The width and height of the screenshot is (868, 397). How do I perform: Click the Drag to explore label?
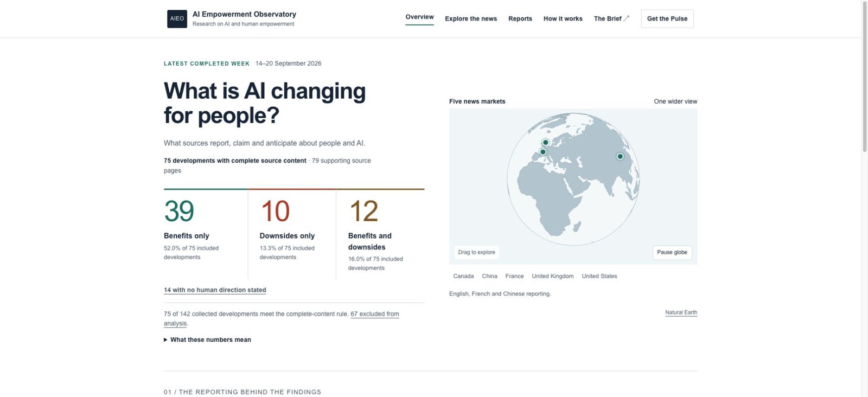[x=476, y=252]
